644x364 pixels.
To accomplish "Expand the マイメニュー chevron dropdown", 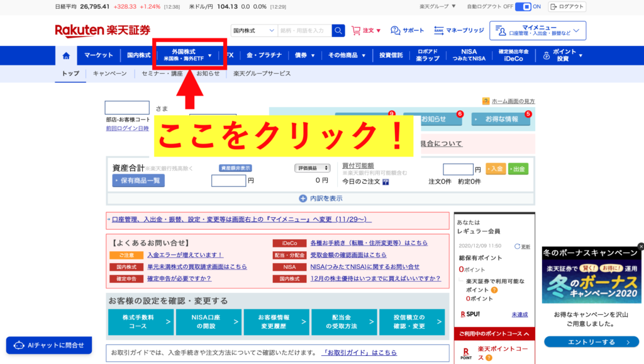I will point(577,31).
